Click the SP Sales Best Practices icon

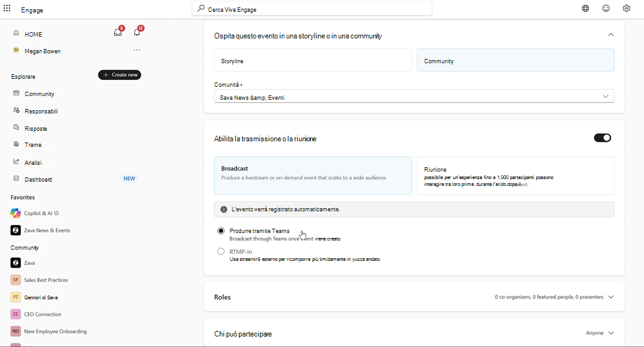coord(15,279)
